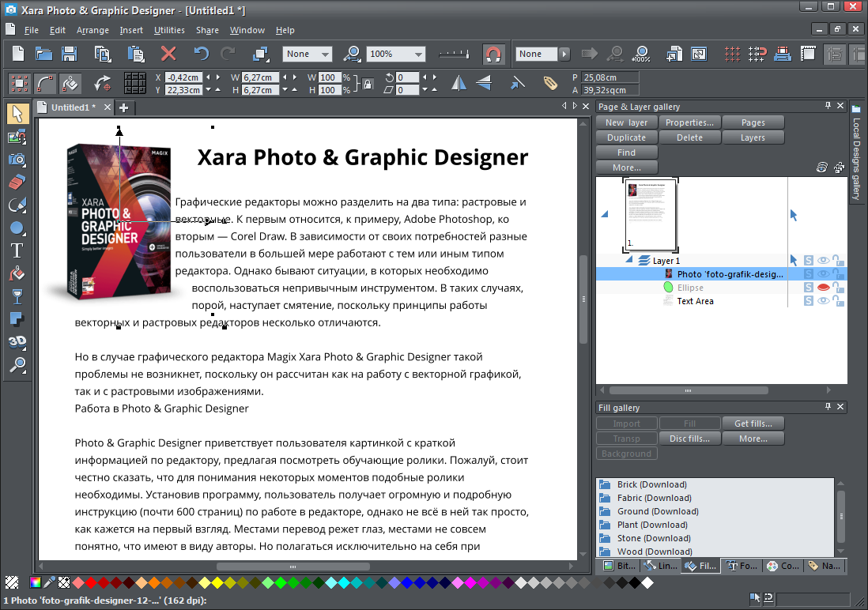
Task: Select the Transparency wine glass tool
Action: coord(17,296)
